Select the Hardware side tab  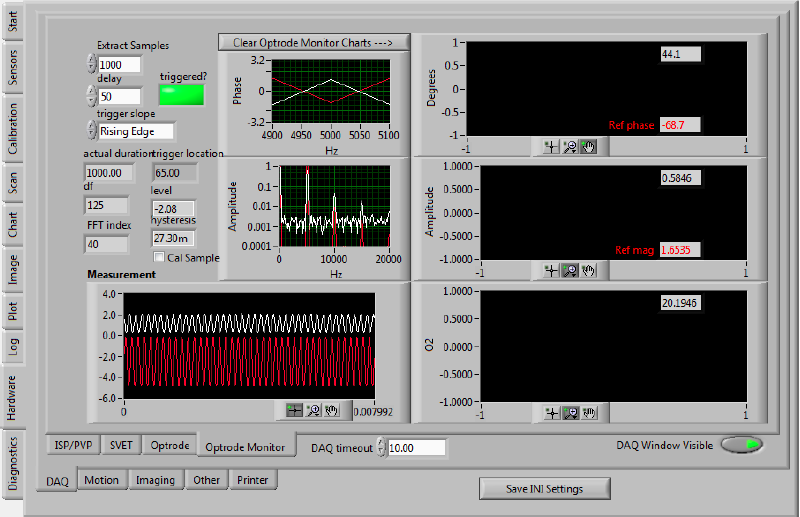point(12,398)
